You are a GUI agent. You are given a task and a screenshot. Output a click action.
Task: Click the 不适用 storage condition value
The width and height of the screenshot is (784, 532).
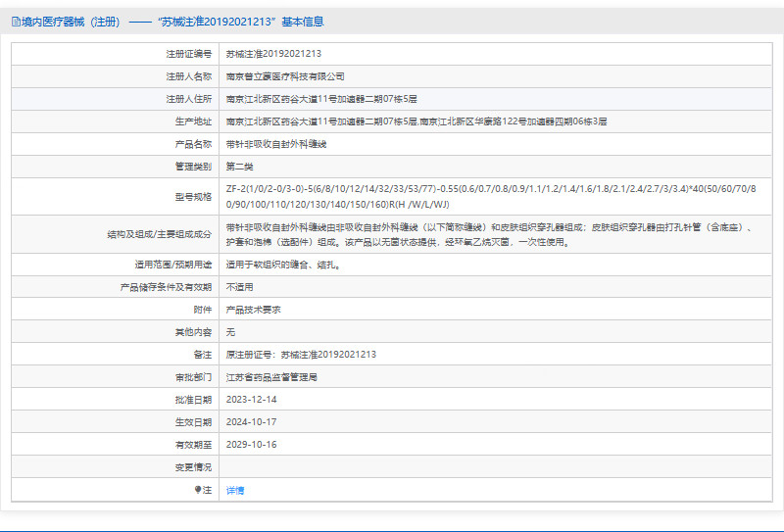point(239,287)
